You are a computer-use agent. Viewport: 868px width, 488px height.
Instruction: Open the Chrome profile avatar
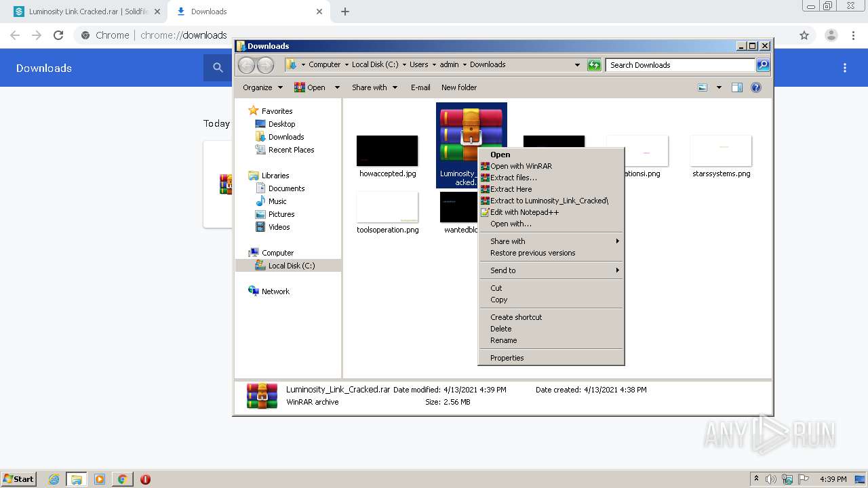point(831,35)
